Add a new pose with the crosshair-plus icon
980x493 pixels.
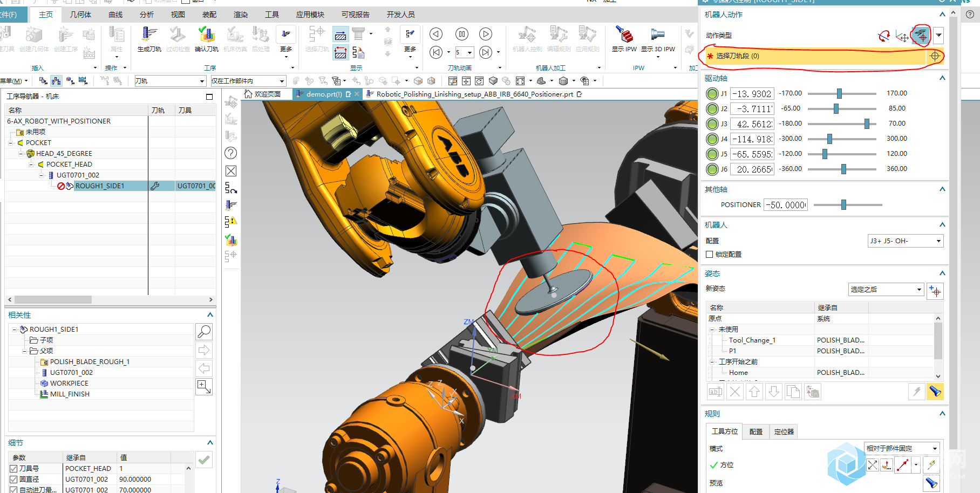point(935,291)
